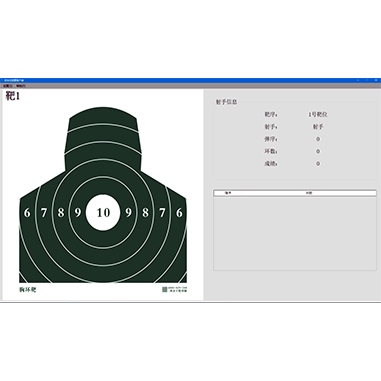Click the head area of target silhouette
Image resolution: width=381 pixels, height=381 pixels.
pyautogui.click(x=103, y=133)
